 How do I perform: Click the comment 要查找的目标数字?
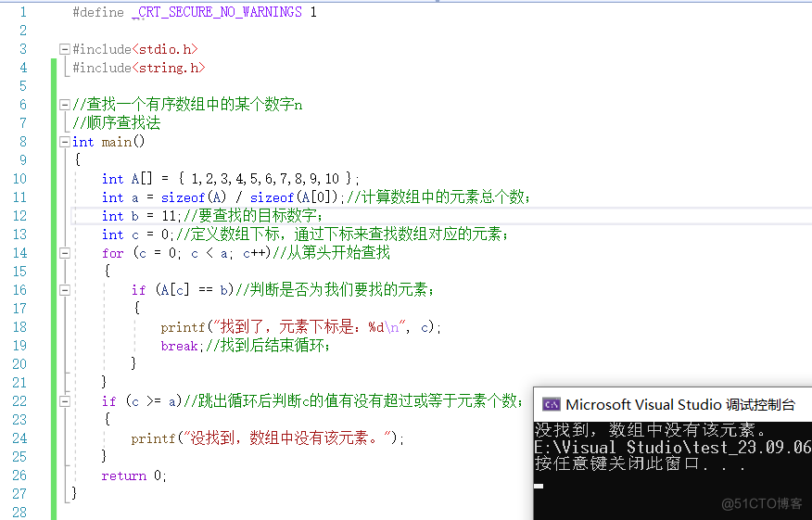click(x=257, y=216)
